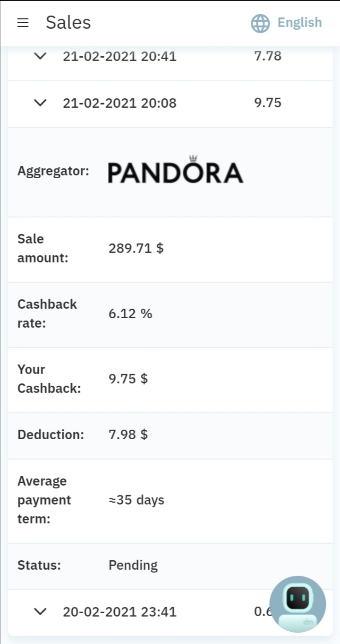340x644 pixels.
Task: Select the 21-02-2021 20:41 sale date
Action: pyautogui.click(x=119, y=56)
